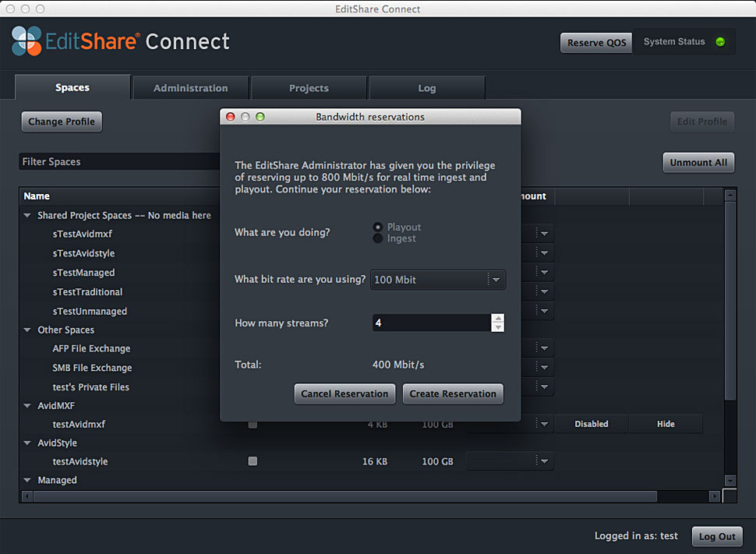
Task: Open the Projects tab
Action: pyautogui.click(x=309, y=88)
